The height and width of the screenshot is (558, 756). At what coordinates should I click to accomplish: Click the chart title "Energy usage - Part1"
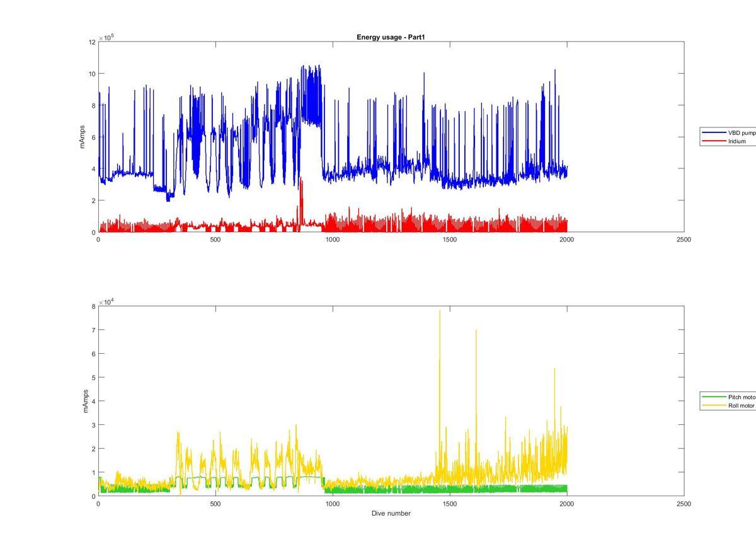pyautogui.click(x=391, y=37)
